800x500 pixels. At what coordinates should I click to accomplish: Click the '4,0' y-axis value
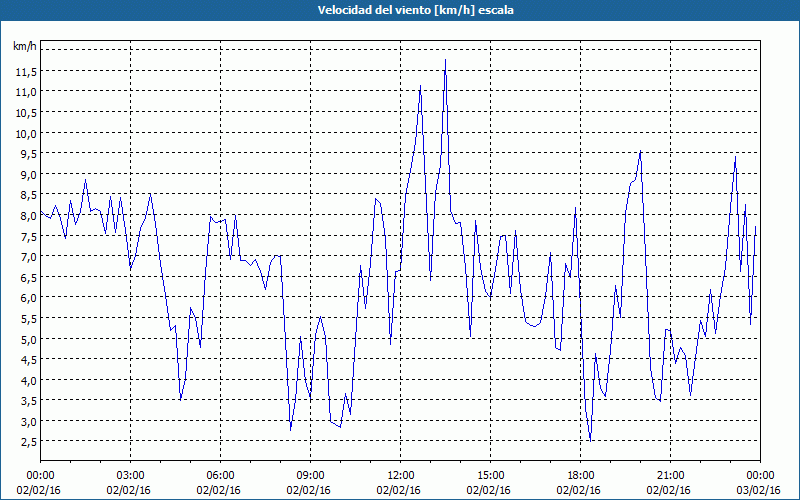pyautogui.click(x=28, y=380)
